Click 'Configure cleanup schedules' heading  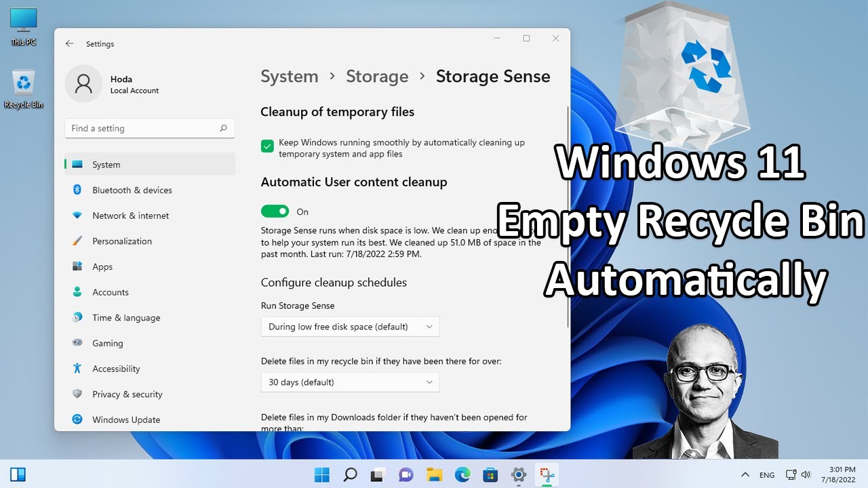[x=334, y=283]
